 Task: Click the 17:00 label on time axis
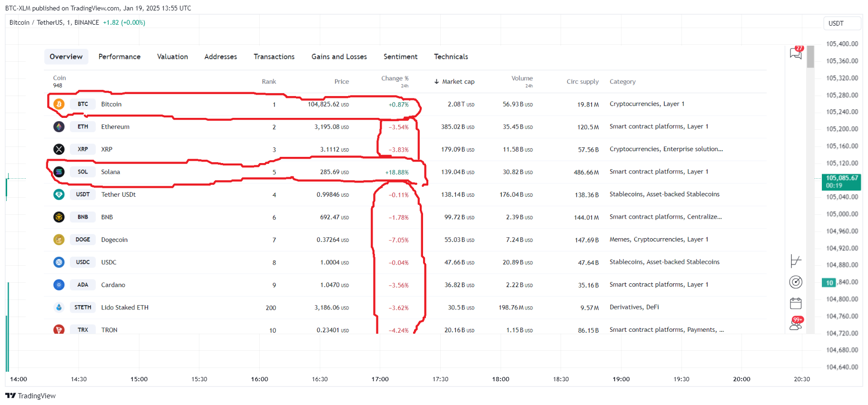coord(380,379)
